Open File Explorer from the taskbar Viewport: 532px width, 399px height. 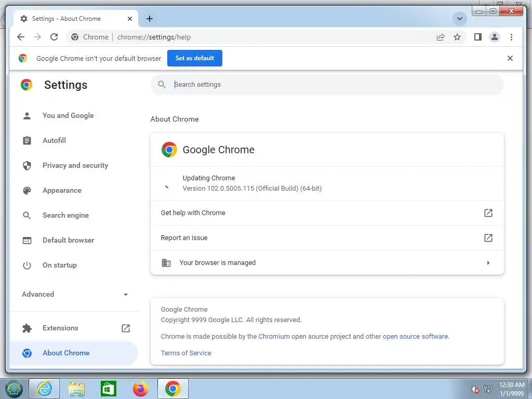point(77,389)
